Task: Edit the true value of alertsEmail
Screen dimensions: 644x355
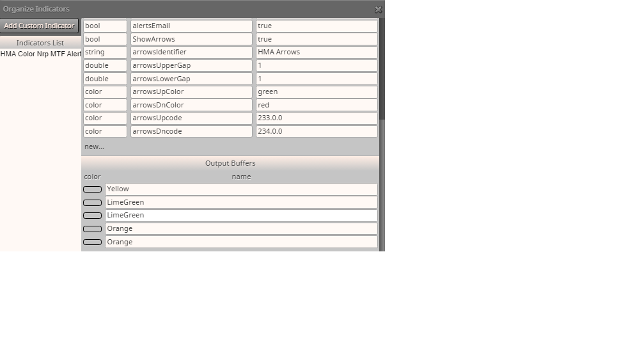Action: pos(317,26)
